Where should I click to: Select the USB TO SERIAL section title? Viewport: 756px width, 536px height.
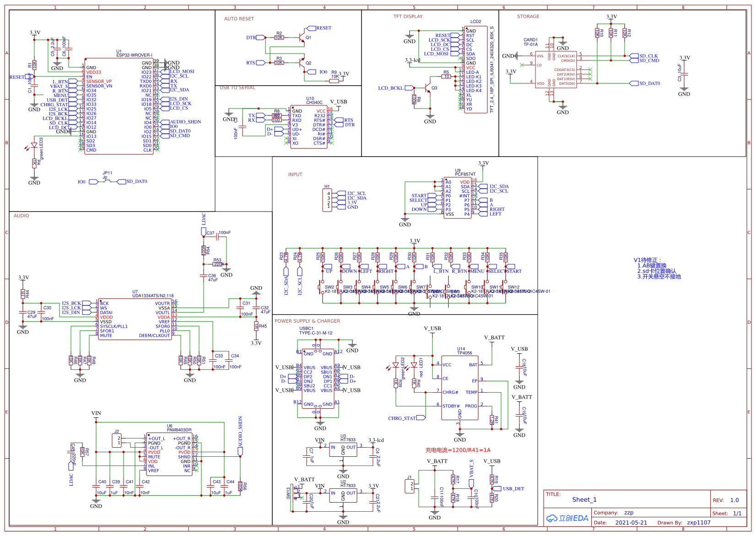[x=238, y=87]
